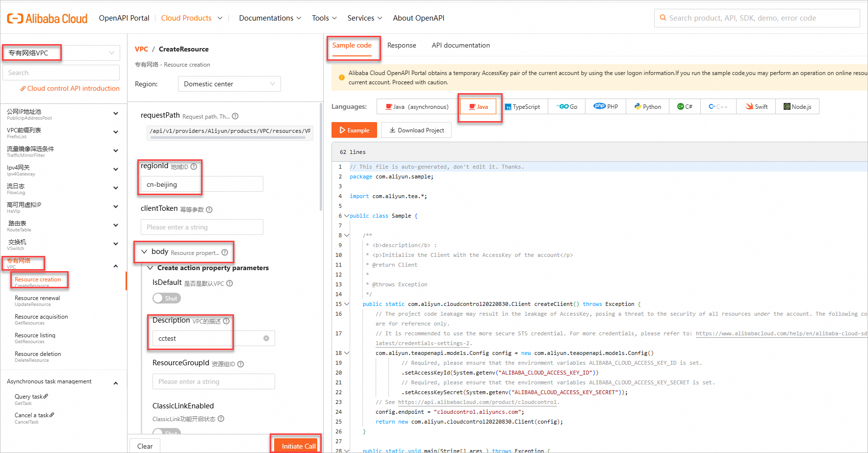Open the Tools menu

point(325,18)
